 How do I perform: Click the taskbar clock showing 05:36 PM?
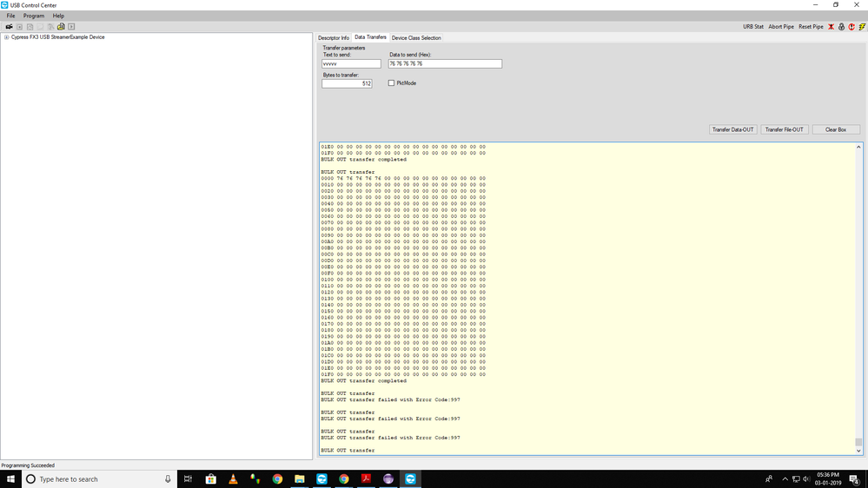(828, 479)
